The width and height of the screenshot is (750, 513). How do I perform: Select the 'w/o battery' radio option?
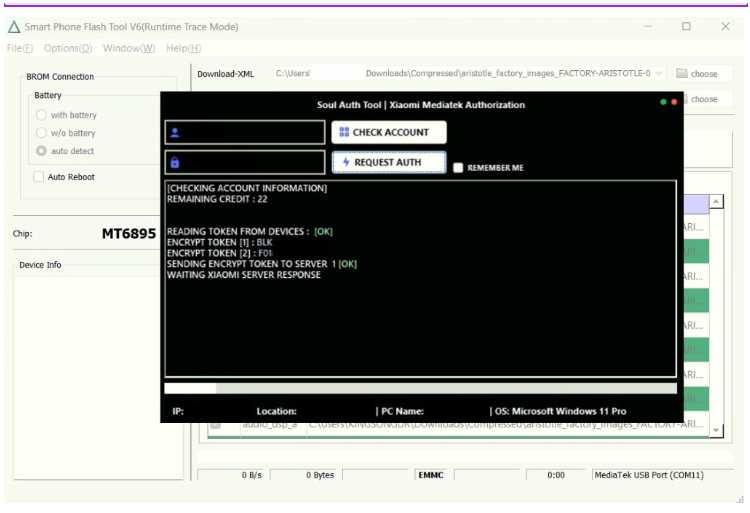coord(42,133)
